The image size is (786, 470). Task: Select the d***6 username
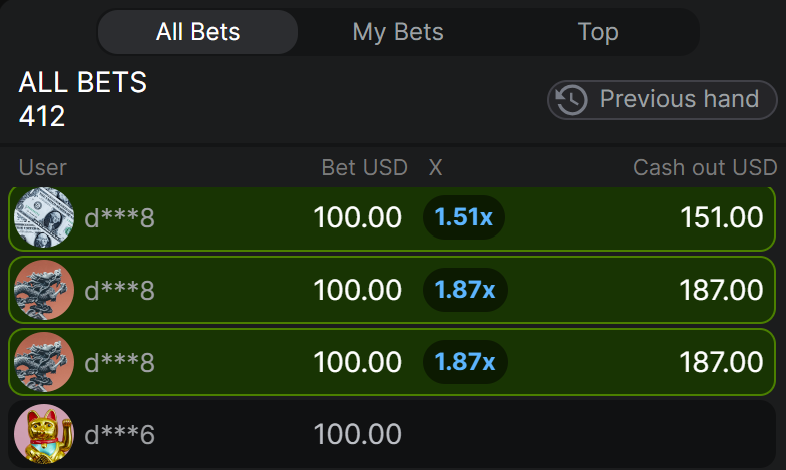point(120,435)
